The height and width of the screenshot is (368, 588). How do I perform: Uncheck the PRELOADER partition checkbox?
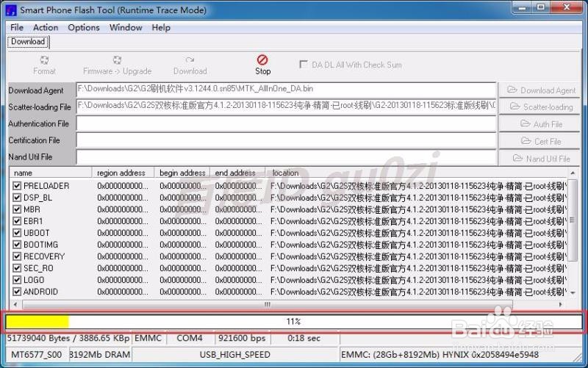[17, 186]
